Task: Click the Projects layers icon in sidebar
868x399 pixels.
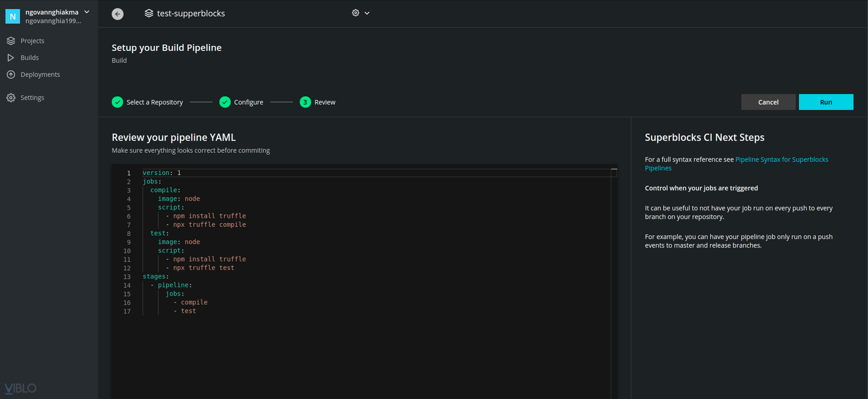Action: (x=11, y=41)
